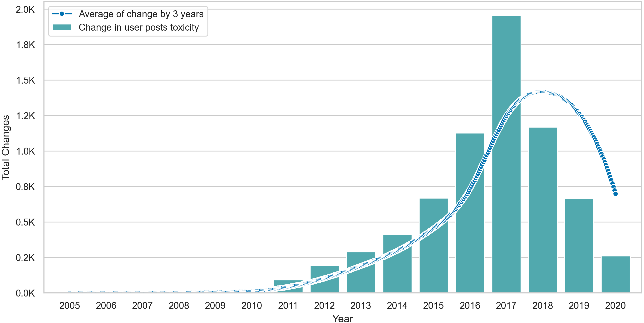Click the 2007 x-axis label

point(142,306)
